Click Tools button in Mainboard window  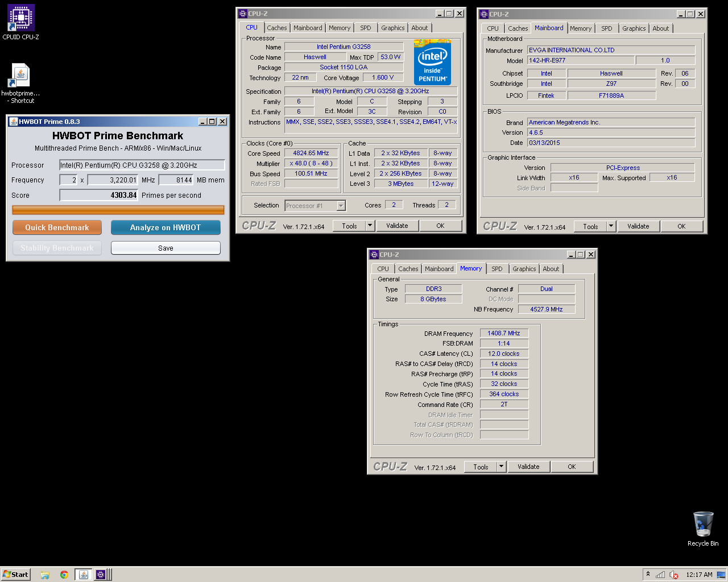(x=590, y=226)
